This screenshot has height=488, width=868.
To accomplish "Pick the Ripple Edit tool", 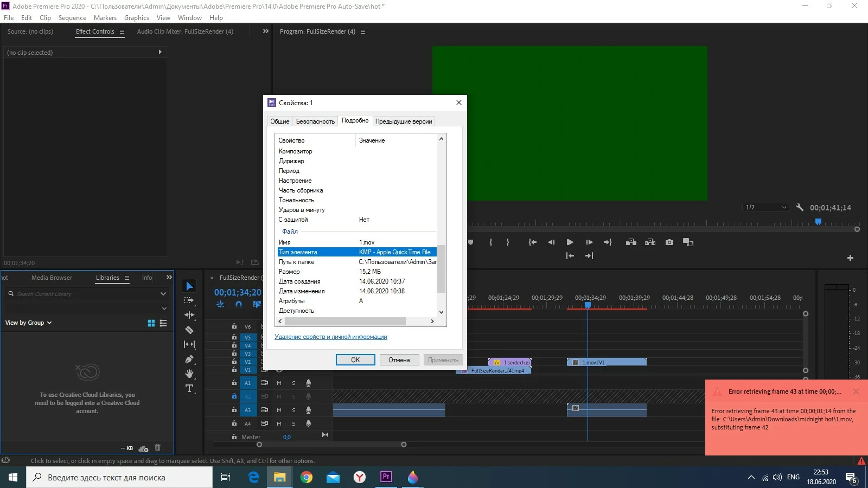I will tap(189, 315).
